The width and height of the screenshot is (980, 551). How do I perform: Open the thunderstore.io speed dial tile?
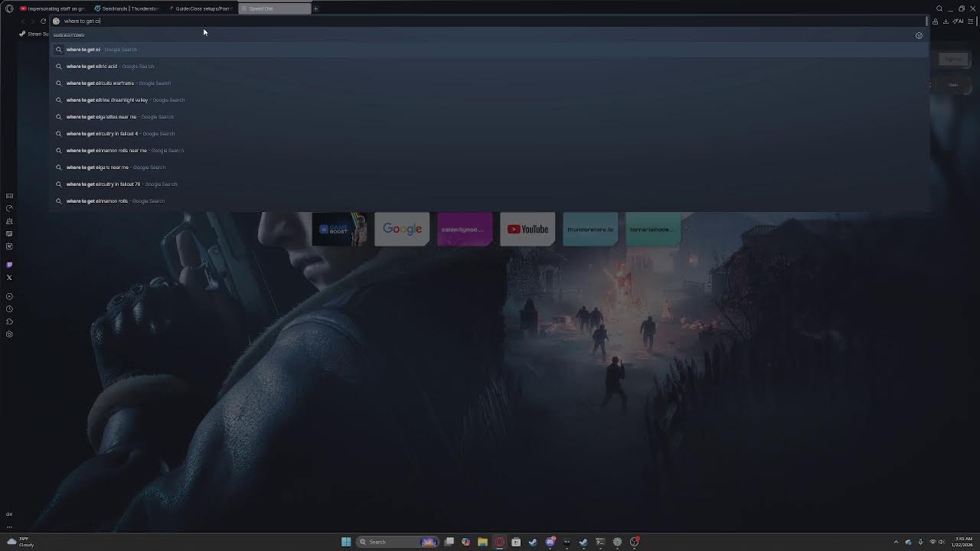click(x=590, y=229)
